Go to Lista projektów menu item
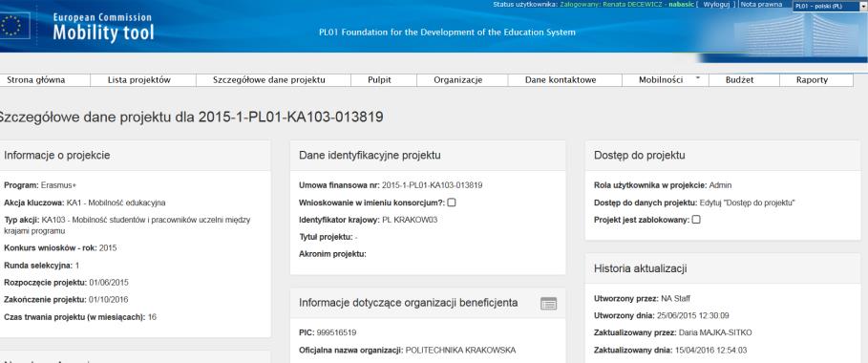The height and width of the screenshot is (363, 868). (139, 80)
